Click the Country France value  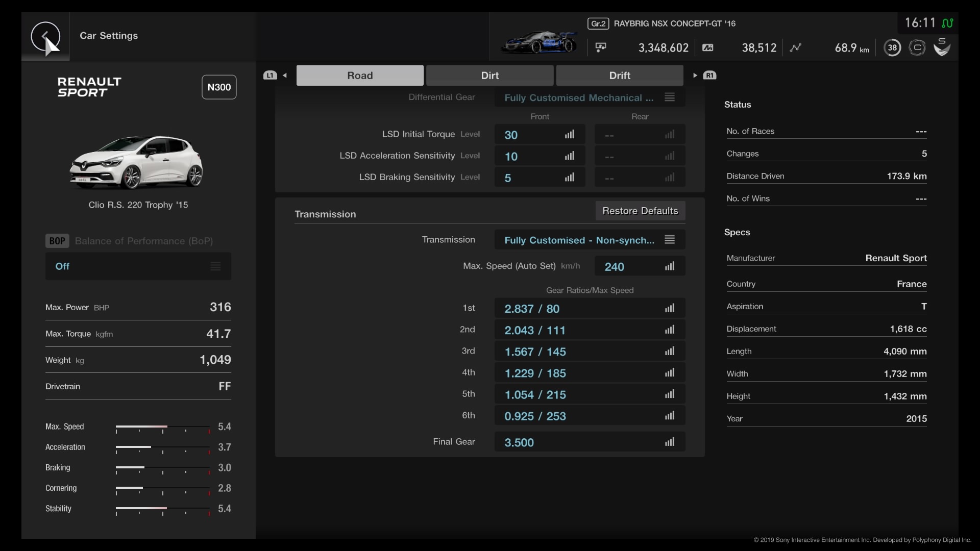pyautogui.click(x=912, y=284)
